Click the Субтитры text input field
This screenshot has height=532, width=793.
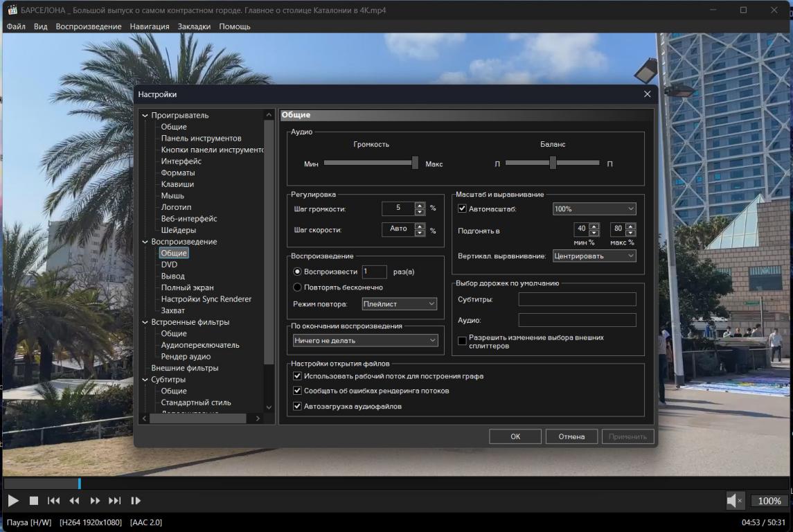[x=577, y=299]
